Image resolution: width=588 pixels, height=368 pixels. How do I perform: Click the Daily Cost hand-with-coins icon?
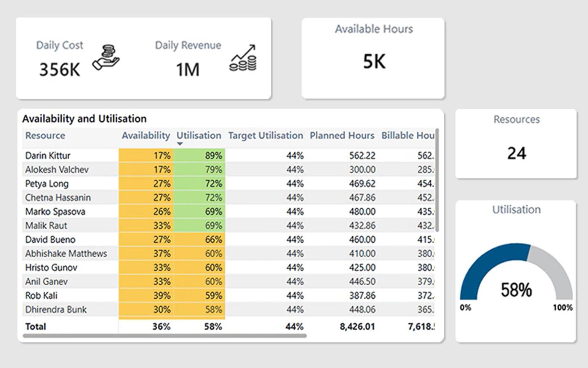[x=106, y=58]
